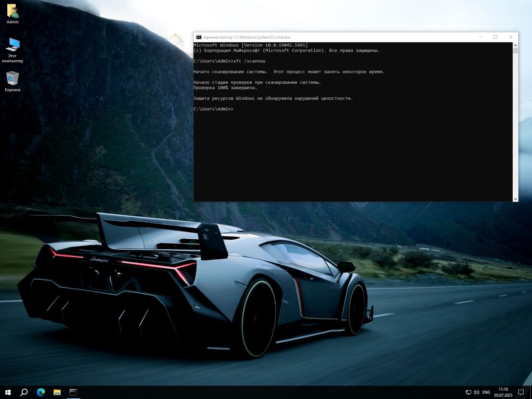Open the Windows Start menu
The image size is (532, 399).
click(x=8, y=392)
